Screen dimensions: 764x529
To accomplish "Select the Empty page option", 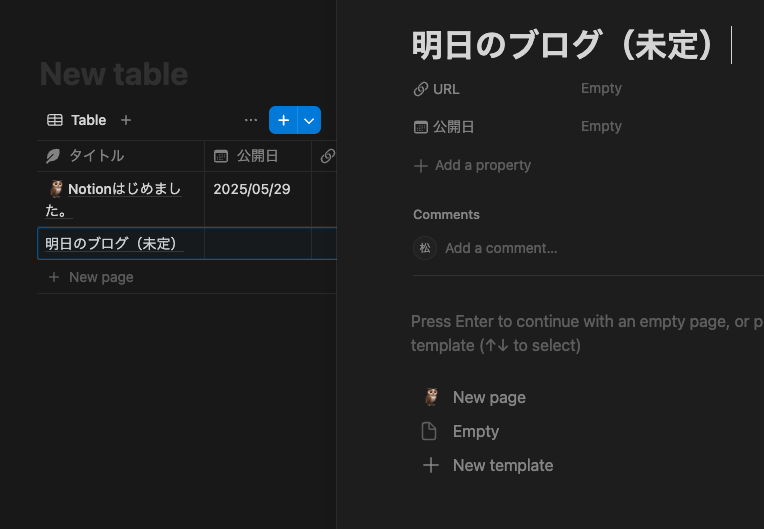I will (475, 431).
